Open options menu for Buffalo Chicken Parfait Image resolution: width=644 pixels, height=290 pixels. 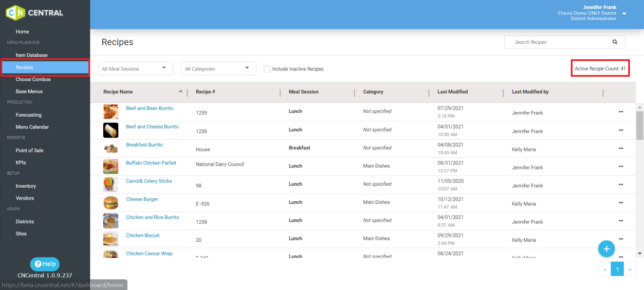621,166
